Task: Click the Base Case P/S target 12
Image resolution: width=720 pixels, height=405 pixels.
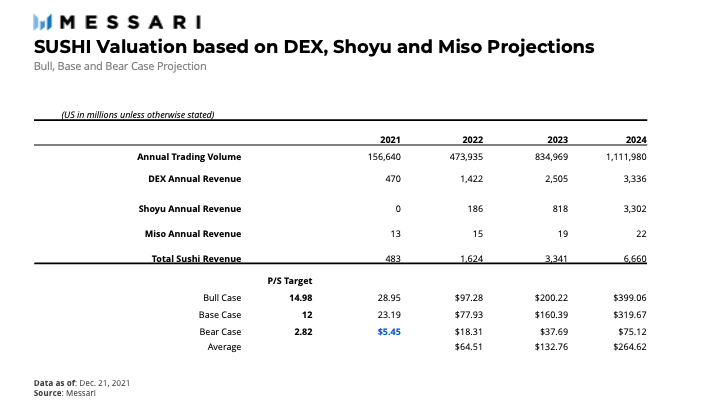Action: click(x=307, y=315)
